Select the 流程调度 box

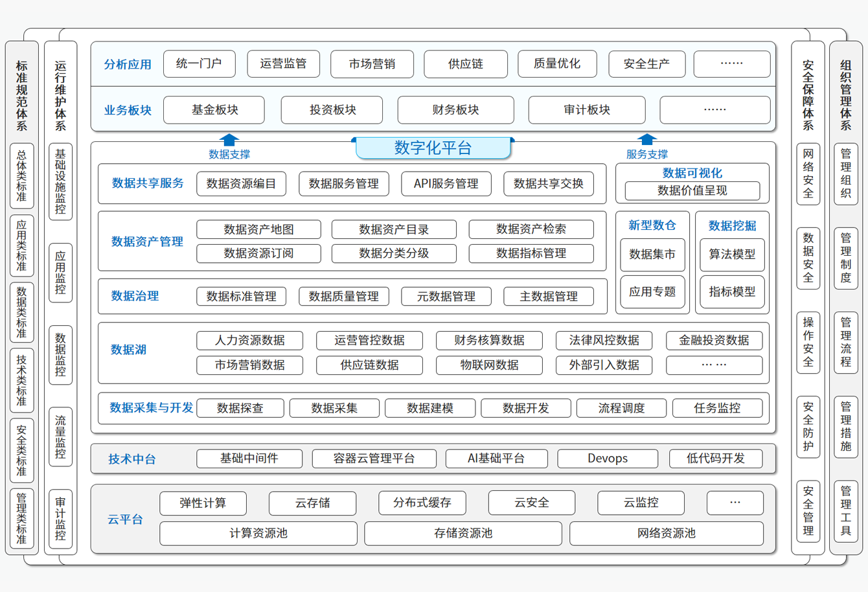pyautogui.click(x=622, y=408)
